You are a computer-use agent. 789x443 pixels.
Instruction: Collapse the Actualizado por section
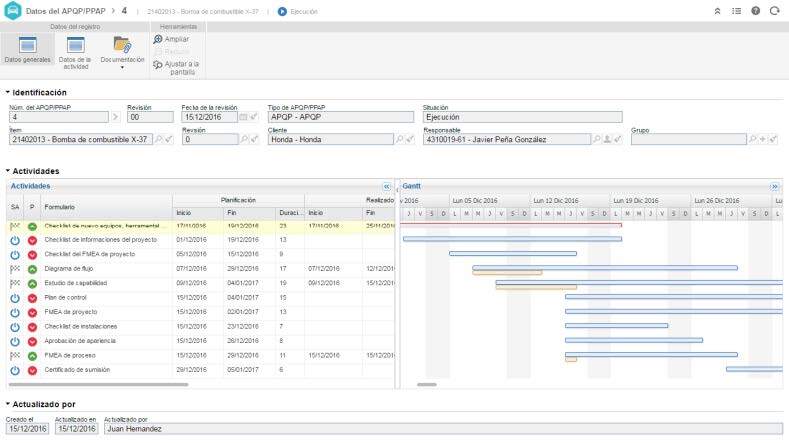point(7,404)
